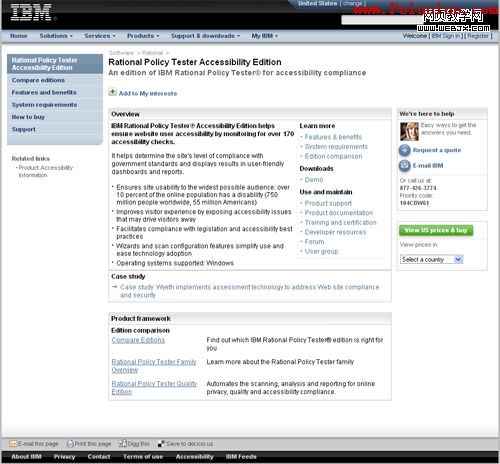Expand the Products menu
The image size is (500, 464).
click(x=143, y=36)
